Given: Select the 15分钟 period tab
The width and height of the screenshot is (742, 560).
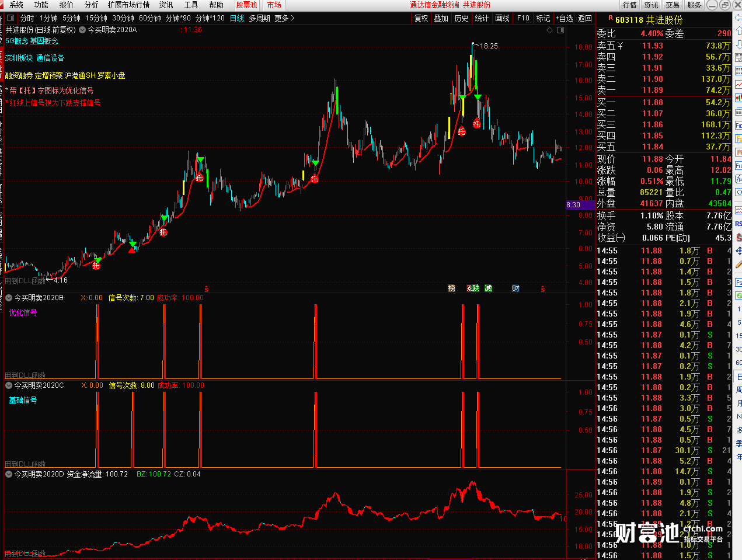Looking at the screenshot, I should point(96,18).
